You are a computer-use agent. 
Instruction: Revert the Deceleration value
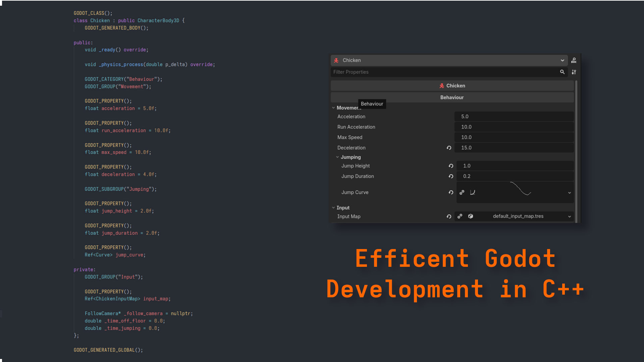[x=449, y=147]
